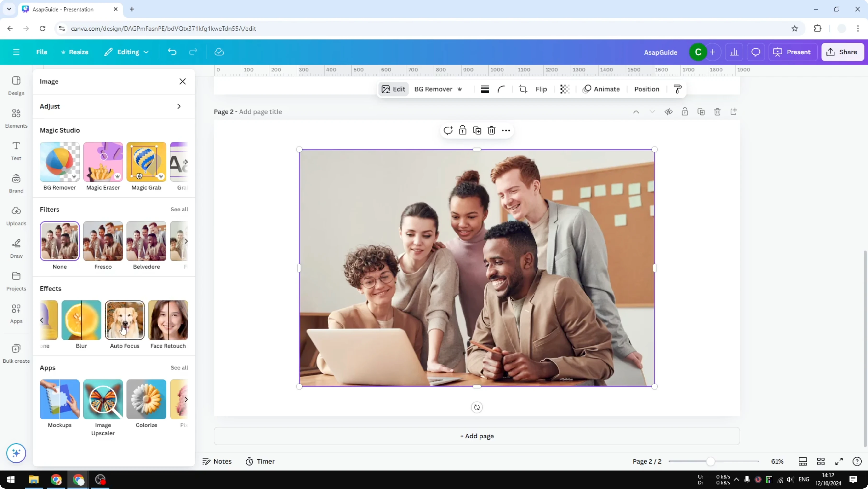The width and height of the screenshot is (868, 489).
Task: Duplicate the selected image
Action: point(477,130)
